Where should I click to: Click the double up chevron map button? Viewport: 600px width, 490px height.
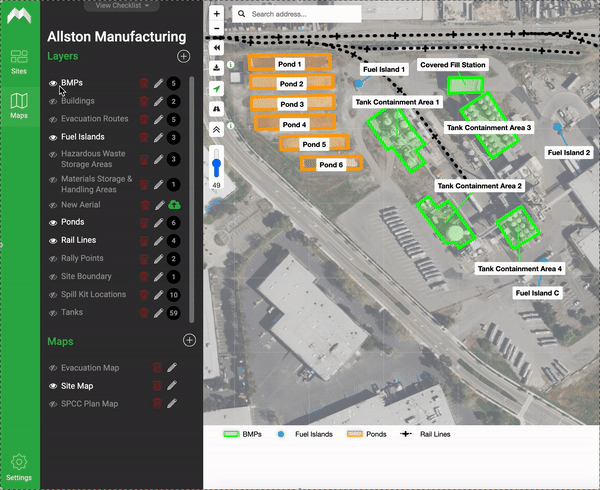click(x=217, y=129)
